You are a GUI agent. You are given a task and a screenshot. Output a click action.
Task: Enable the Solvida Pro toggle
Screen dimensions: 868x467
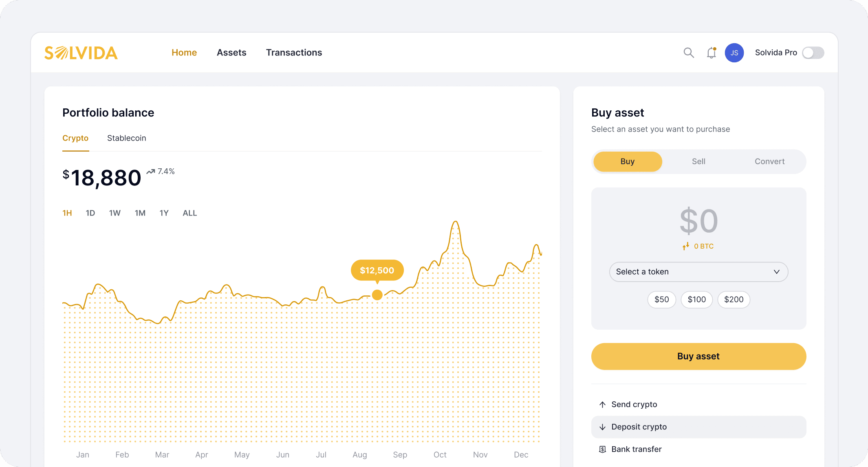click(x=813, y=53)
